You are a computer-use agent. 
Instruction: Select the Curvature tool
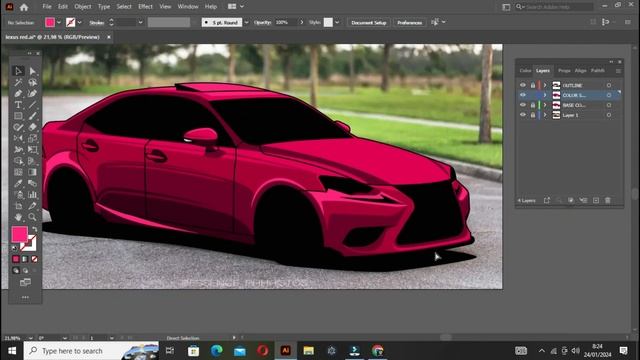33,93
